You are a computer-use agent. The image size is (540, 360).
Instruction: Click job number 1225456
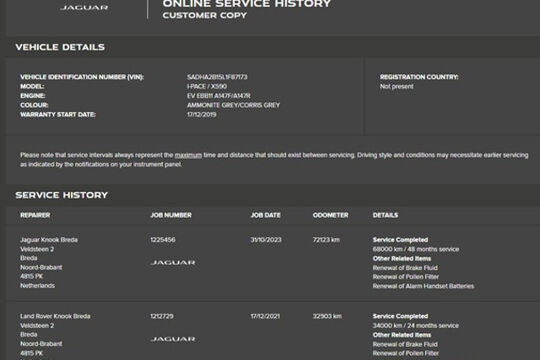(x=163, y=240)
